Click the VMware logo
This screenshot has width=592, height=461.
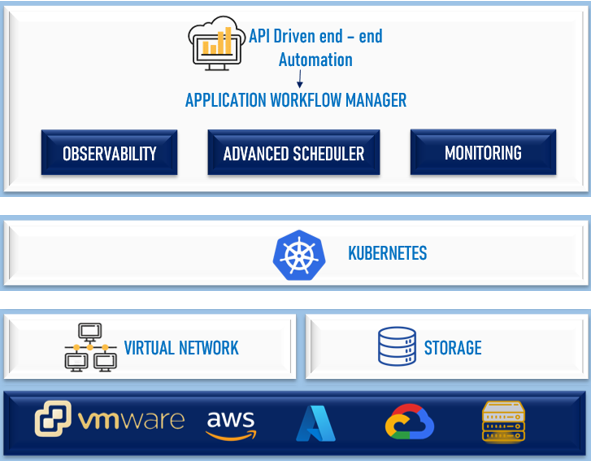109,419
